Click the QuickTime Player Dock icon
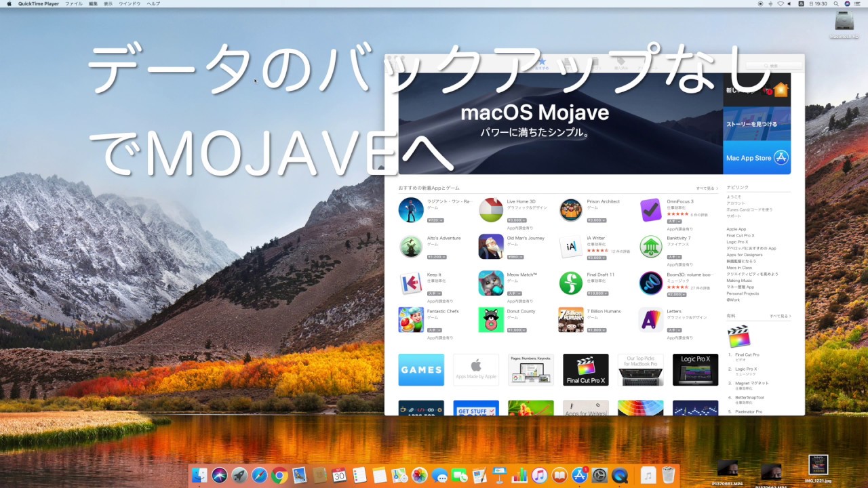868x488 pixels. pyautogui.click(x=619, y=476)
